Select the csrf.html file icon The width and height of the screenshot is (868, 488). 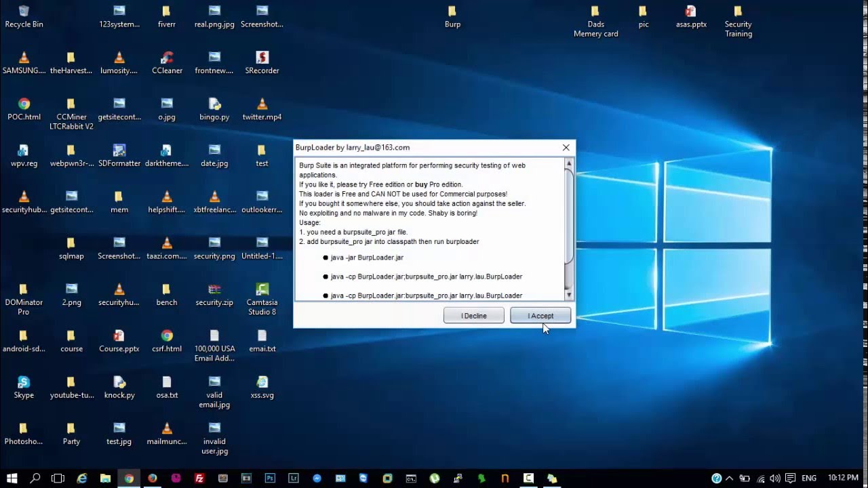[167, 342]
